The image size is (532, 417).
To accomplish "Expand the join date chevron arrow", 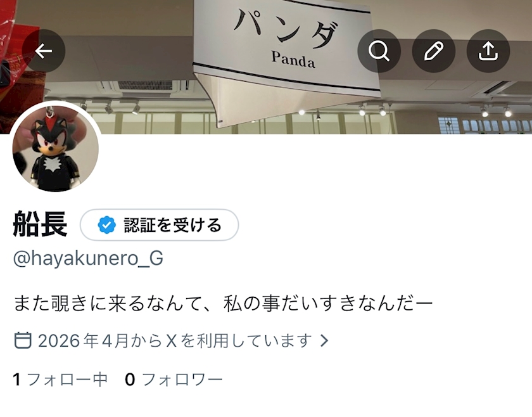I will point(324,340).
